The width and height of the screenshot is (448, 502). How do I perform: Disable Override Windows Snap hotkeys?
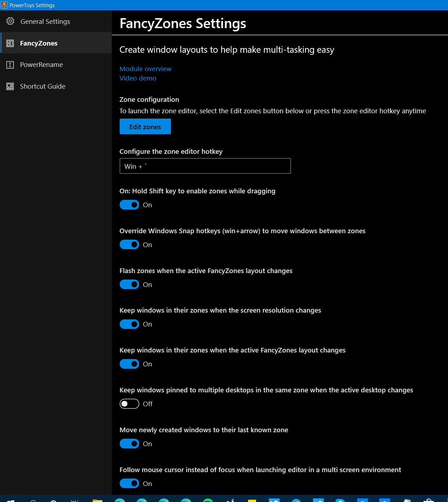(x=129, y=245)
